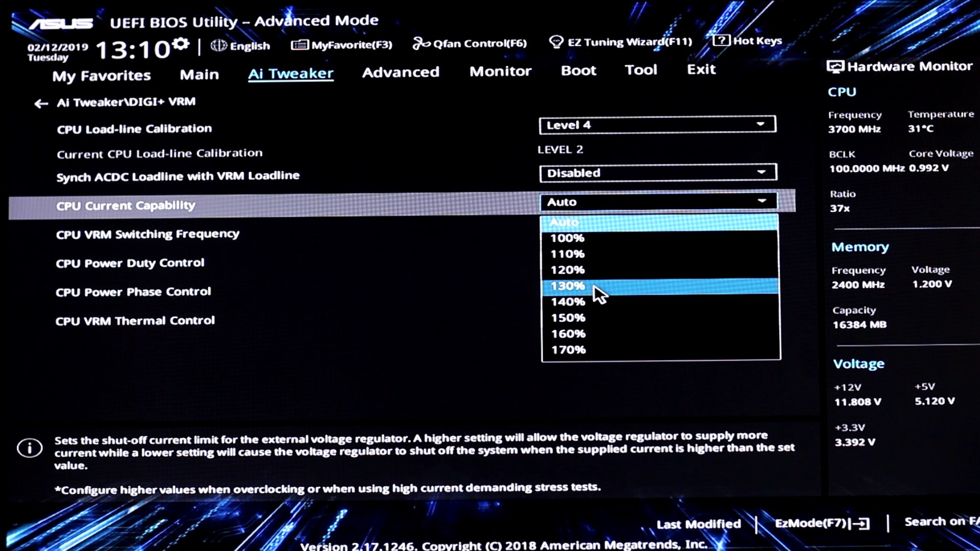Click +12V reading 11.808 V
The height and width of the screenshot is (551, 980).
coord(857,402)
